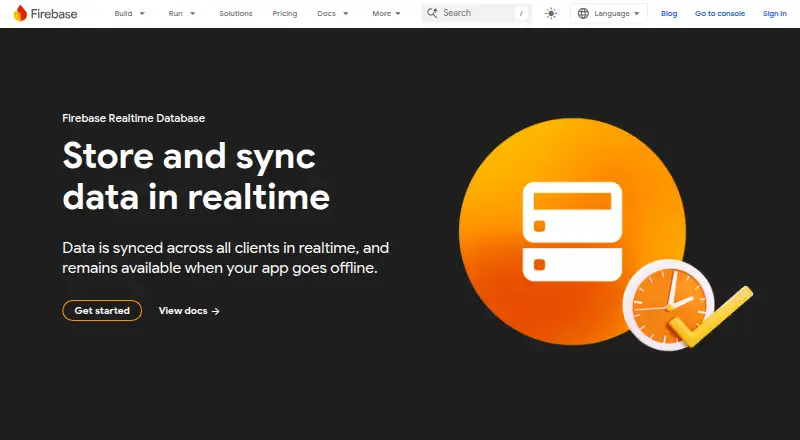Click the 'Firebase Realtime Database' label
The height and width of the screenshot is (440, 800).
coord(134,118)
